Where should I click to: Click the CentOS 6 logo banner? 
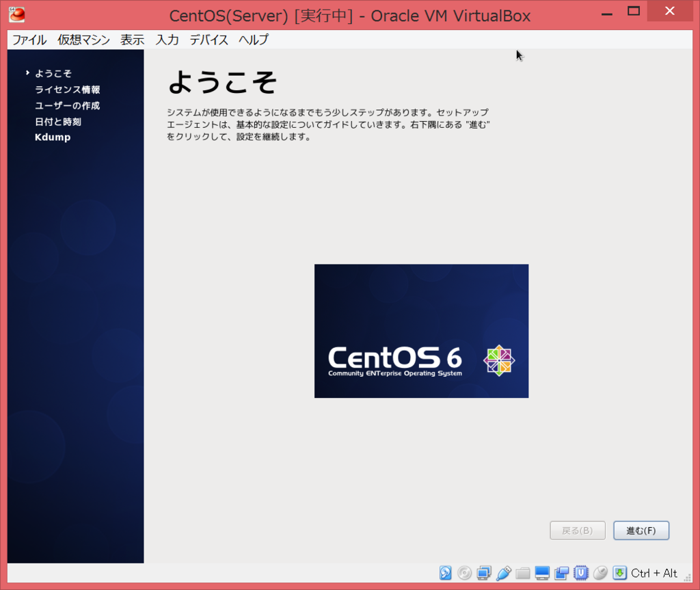(x=421, y=331)
